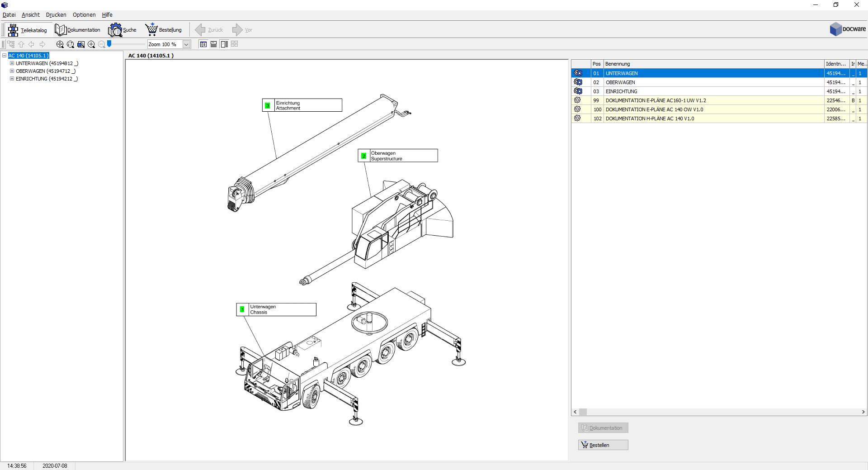Select OBERWAGEN (45194712) in tree
The width and height of the screenshot is (868, 470).
[46, 71]
